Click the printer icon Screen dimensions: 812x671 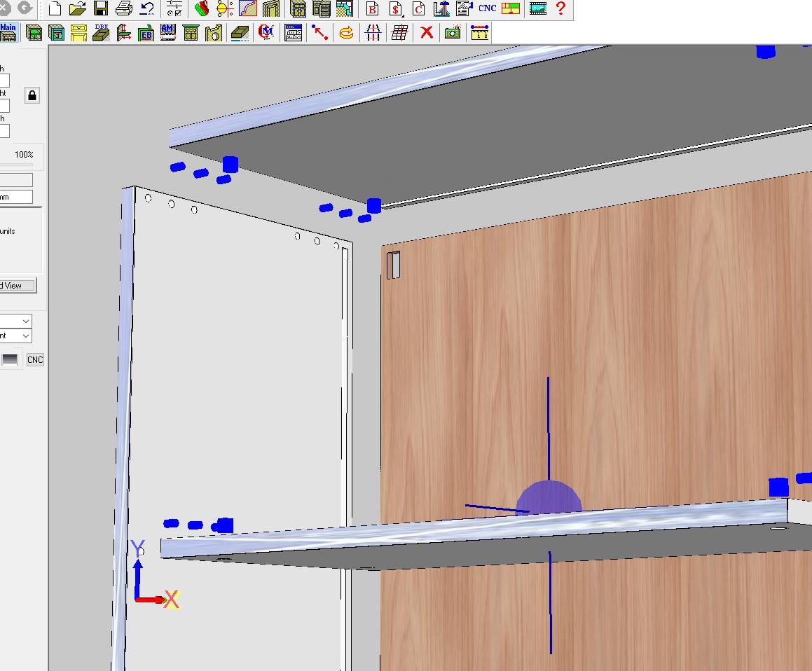(x=124, y=9)
